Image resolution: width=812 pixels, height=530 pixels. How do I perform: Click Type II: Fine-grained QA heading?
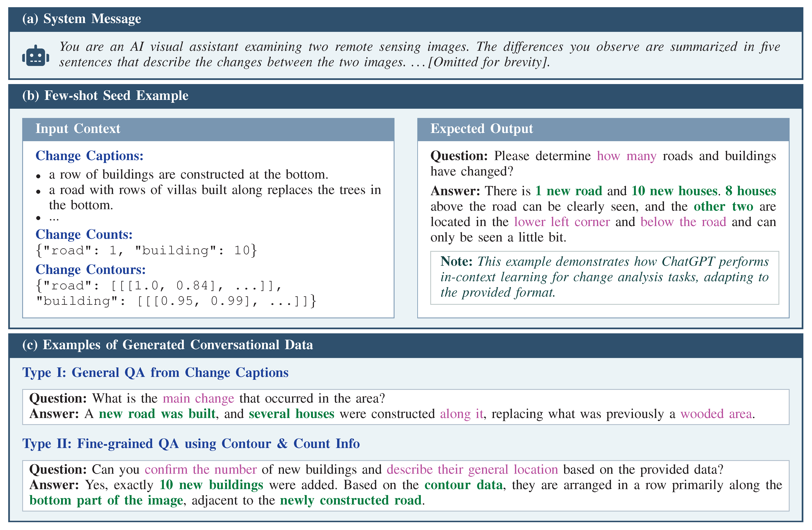(191, 444)
